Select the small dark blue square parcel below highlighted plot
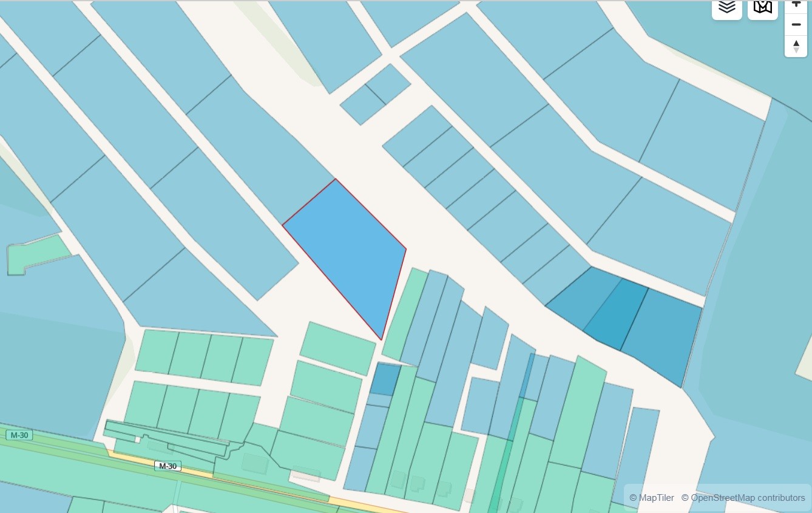 (385, 379)
